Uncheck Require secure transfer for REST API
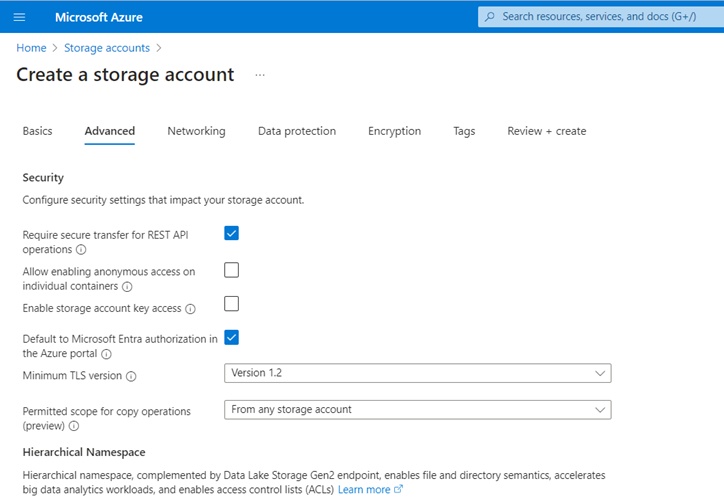Viewport: 724px width, 504px height. tap(231, 233)
